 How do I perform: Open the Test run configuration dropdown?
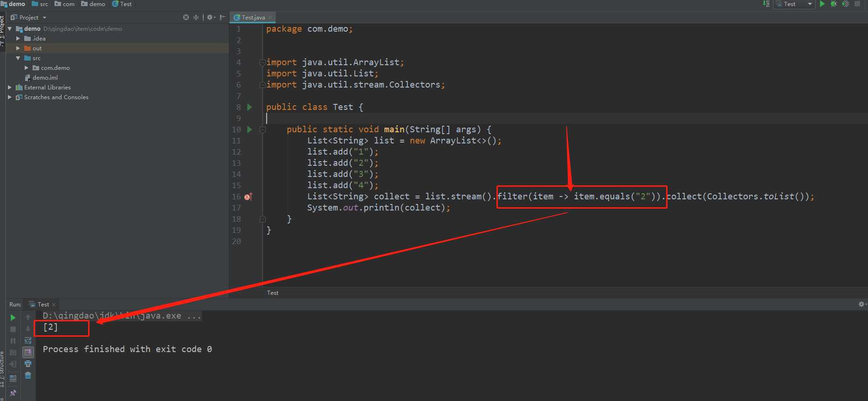(794, 4)
